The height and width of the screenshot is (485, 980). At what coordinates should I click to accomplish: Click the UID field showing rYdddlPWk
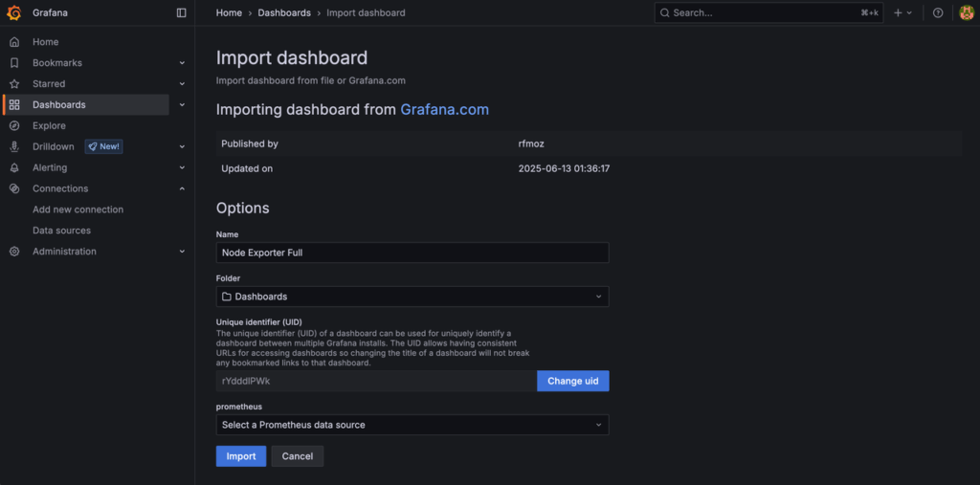(x=376, y=382)
